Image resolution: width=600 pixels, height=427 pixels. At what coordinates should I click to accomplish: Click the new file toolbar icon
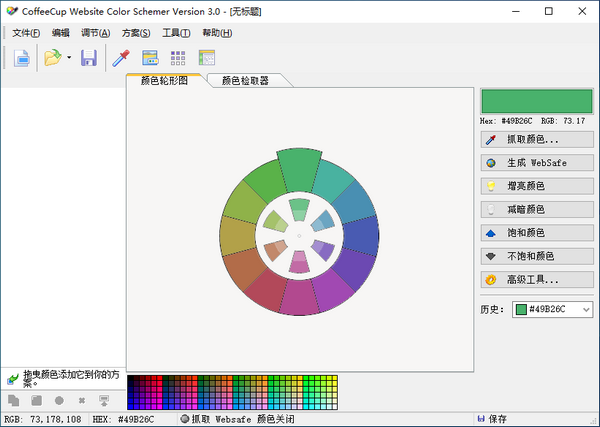pos(21,59)
